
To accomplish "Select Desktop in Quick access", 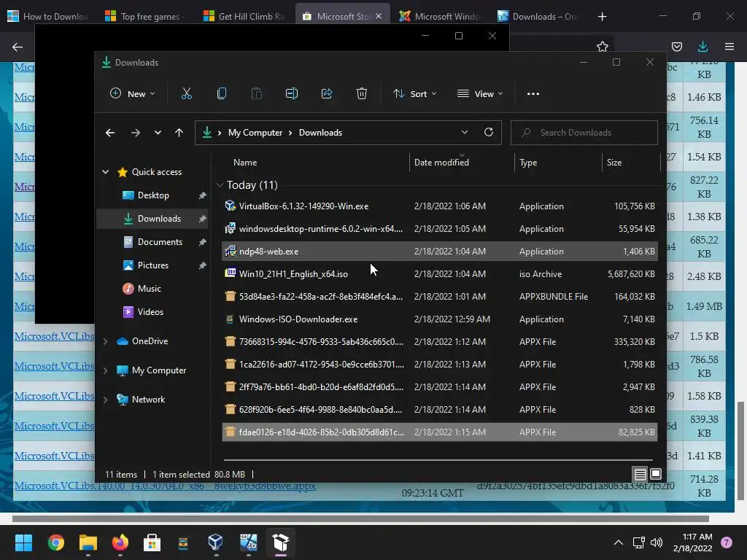I will point(152,195).
